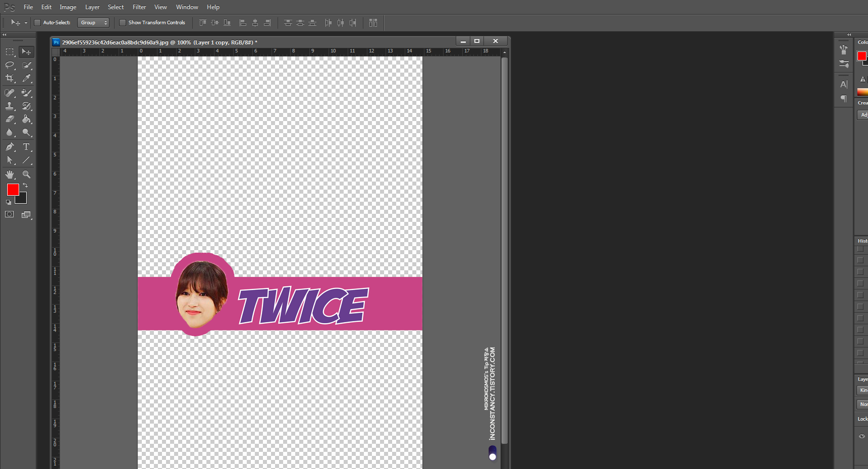This screenshot has height=469, width=868.
Task: Reset default foreground and background colors
Action: 9,202
